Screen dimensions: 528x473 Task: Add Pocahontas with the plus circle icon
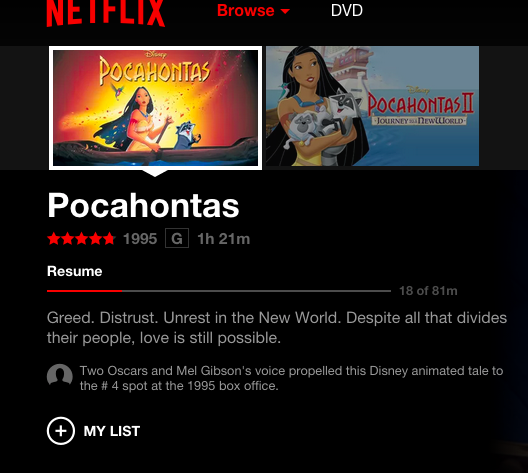[x=61, y=431]
